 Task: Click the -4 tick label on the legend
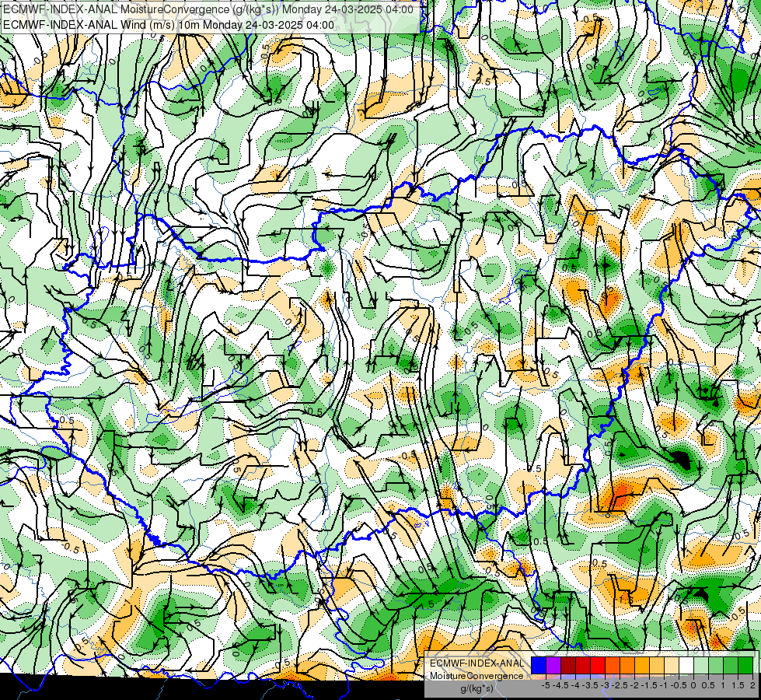(x=575, y=685)
